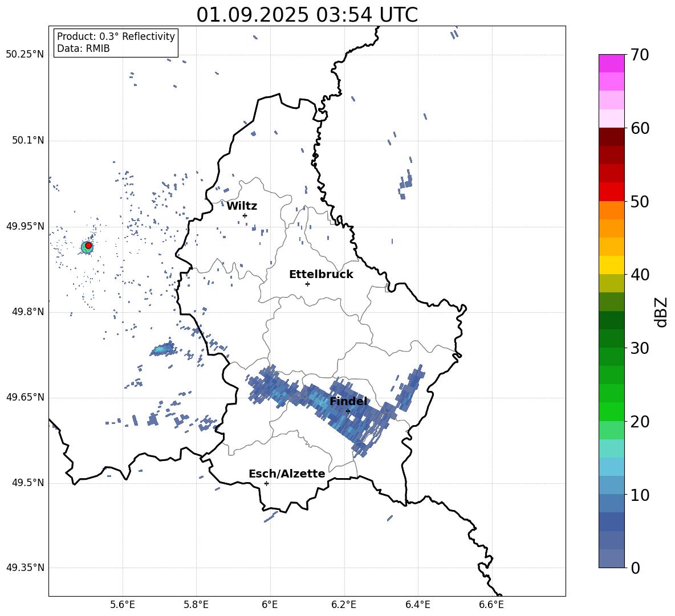Click the colorbar tick value 40

click(x=640, y=275)
